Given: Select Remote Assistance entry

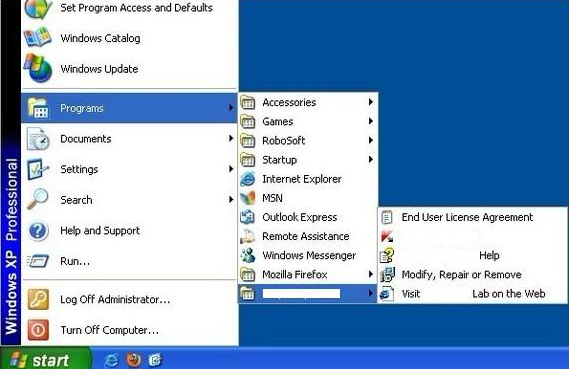Looking at the screenshot, I should [x=308, y=236].
